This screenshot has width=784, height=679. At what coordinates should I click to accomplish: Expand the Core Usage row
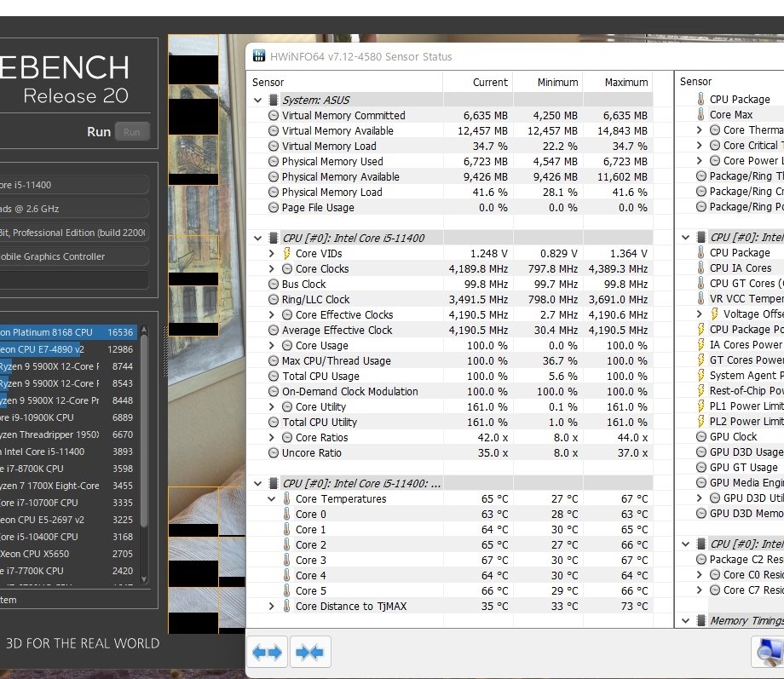pyautogui.click(x=272, y=346)
